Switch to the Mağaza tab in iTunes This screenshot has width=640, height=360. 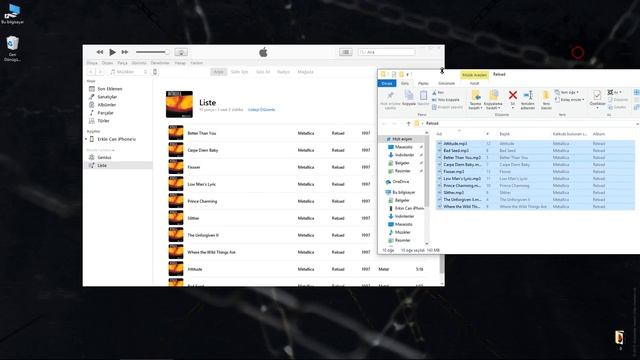pos(305,72)
